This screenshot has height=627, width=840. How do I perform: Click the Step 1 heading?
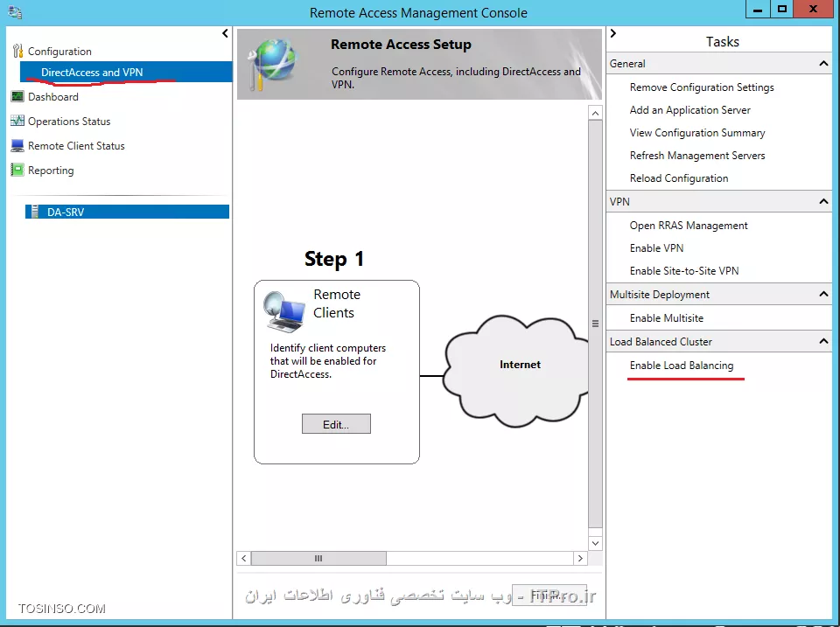(333, 259)
